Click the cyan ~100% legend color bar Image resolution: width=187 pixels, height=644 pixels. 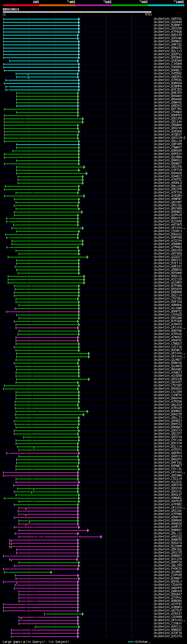point(166,5)
